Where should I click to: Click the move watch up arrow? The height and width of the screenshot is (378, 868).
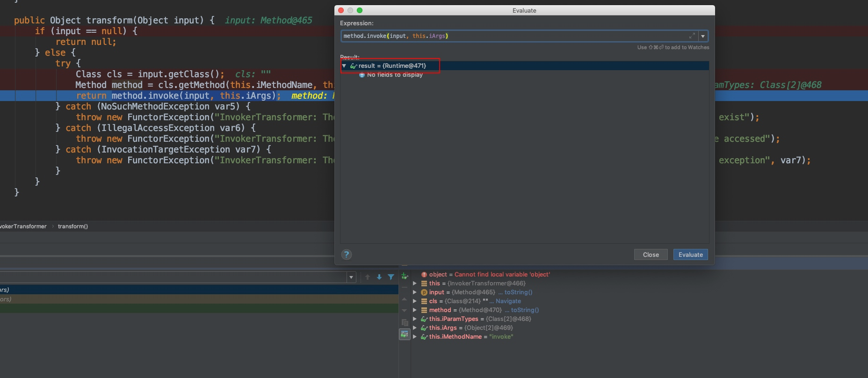point(405,299)
